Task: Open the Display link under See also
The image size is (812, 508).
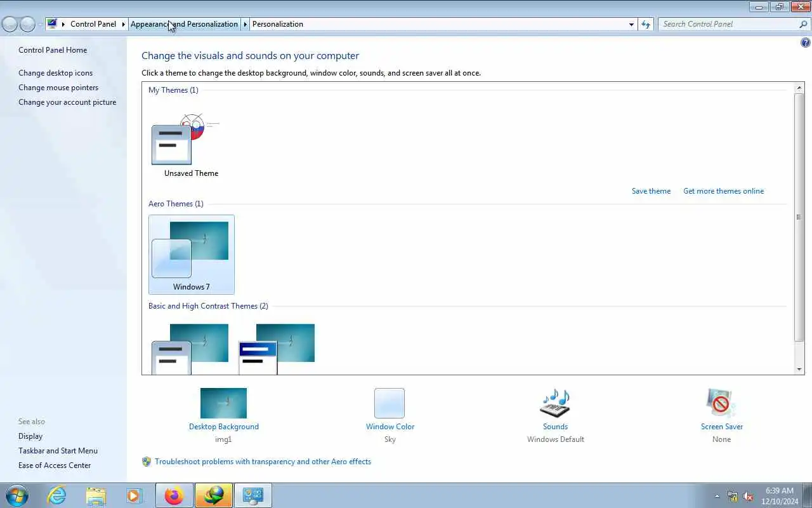Action: 30,436
